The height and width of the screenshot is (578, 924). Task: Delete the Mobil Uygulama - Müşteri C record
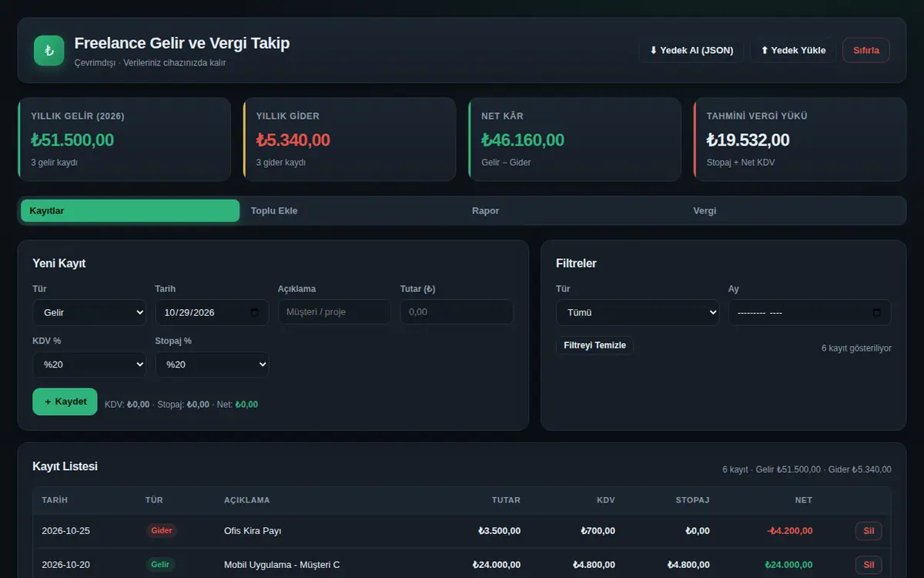pos(869,565)
